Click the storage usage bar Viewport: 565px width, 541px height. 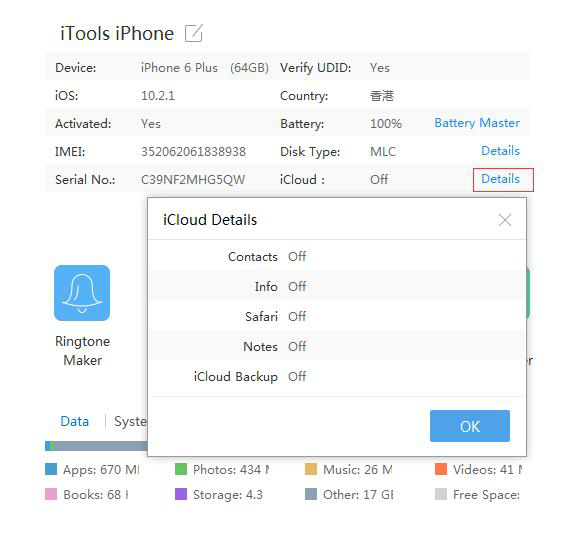point(96,446)
